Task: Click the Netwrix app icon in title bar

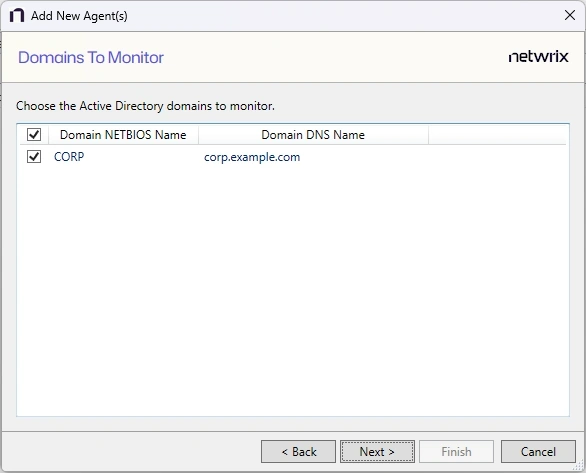Action: tap(17, 16)
